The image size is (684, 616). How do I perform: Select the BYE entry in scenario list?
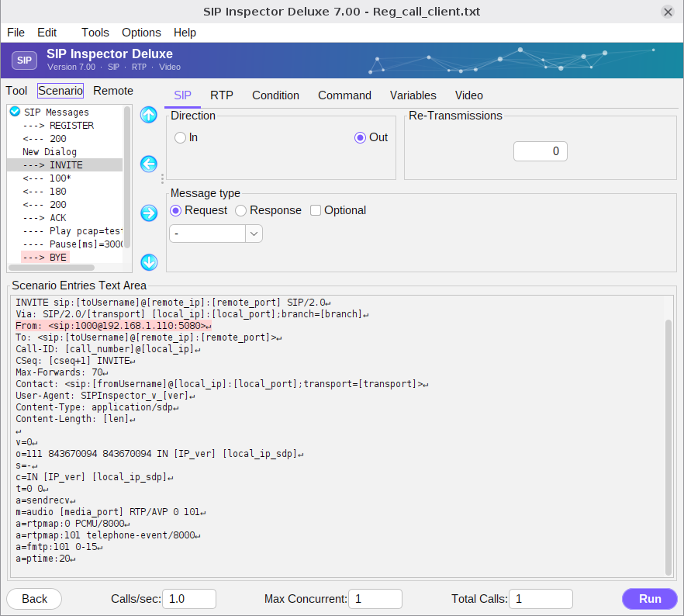(45, 258)
